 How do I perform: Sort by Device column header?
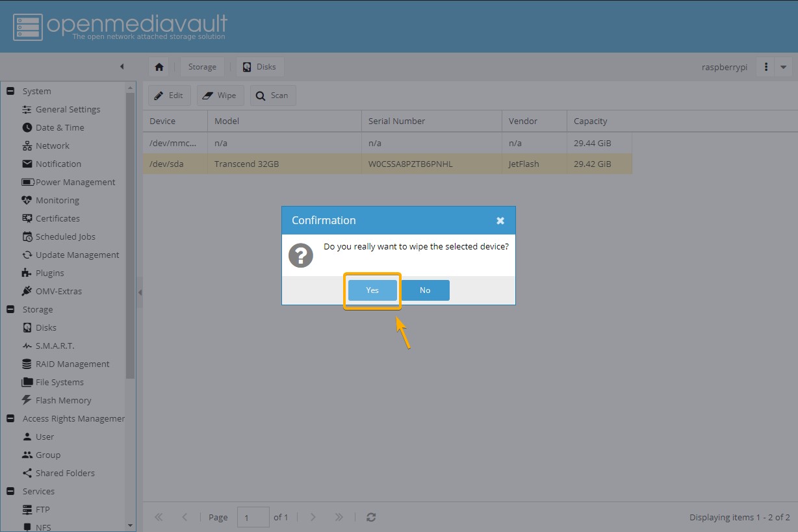point(175,121)
